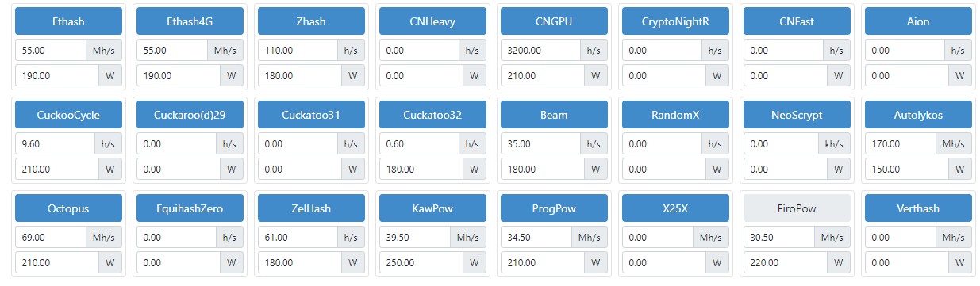Image resolution: width=980 pixels, height=286 pixels.
Task: Select the Verthash algorithm button
Action: [x=918, y=208]
